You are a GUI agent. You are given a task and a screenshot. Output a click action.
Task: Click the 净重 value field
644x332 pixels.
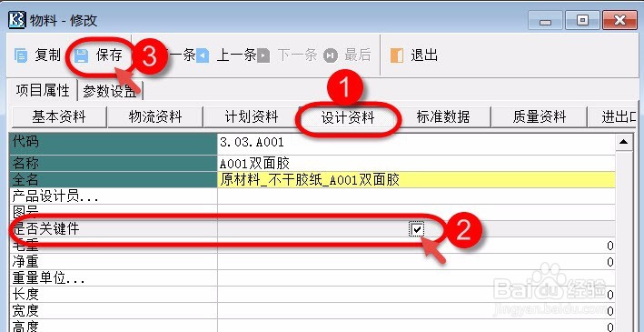click(416, 262)
